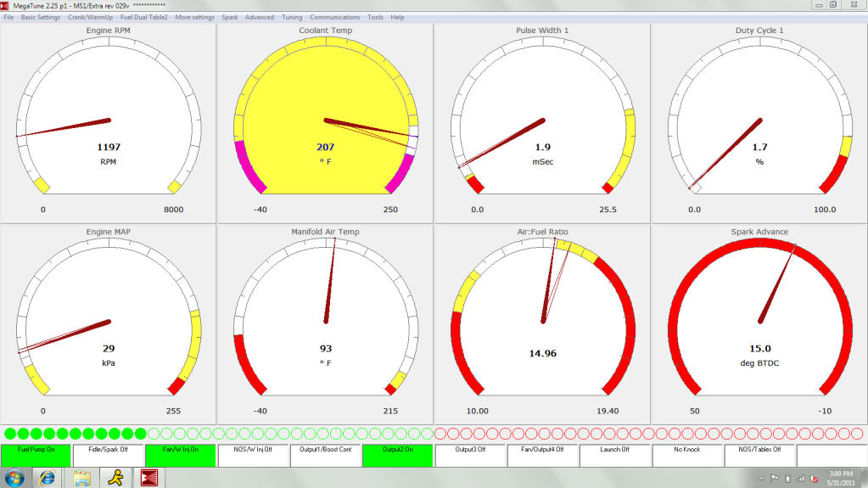Click the Coolant Temp gauge
The height and width of the screenshot is (488, 868).
pyautogui.click(x=326, y=123)
